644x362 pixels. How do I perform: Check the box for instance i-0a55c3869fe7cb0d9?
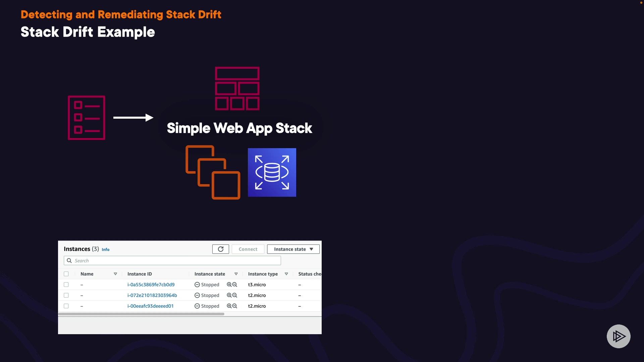66,285
